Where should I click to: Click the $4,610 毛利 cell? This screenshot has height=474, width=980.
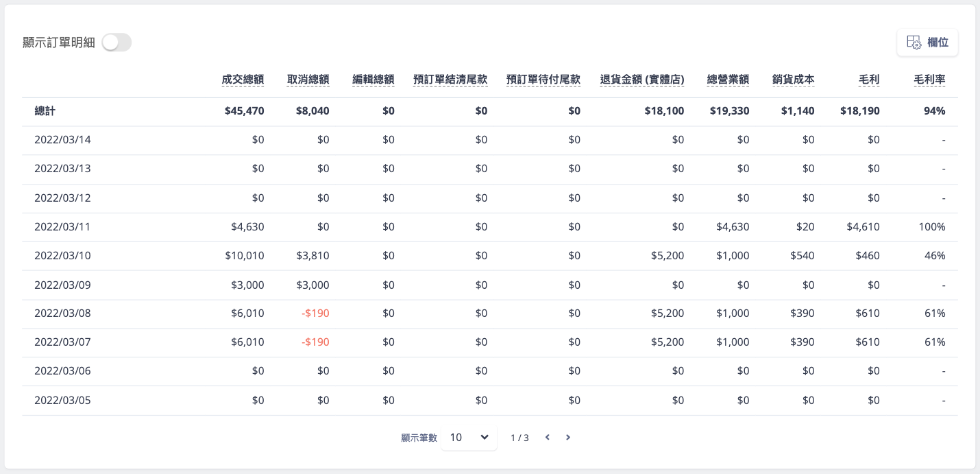coord(863,227)
